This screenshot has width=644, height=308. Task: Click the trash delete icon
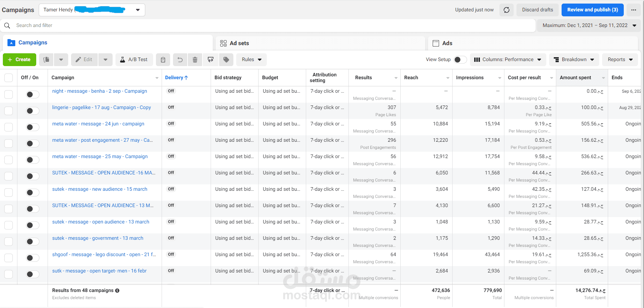[x=195, y=60]
